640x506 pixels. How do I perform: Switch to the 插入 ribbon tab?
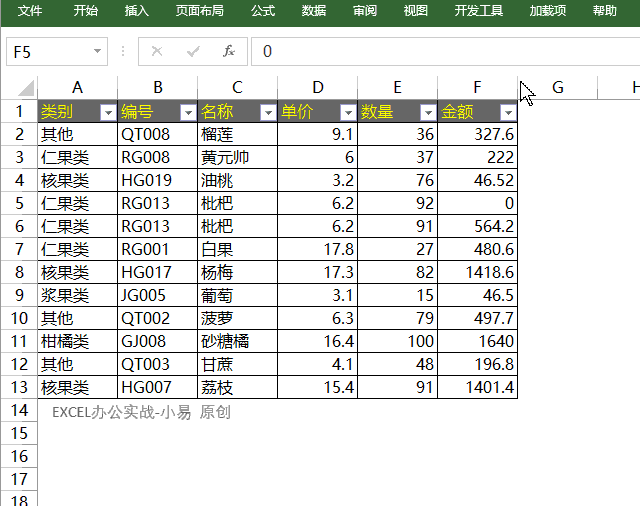click(137, 11)
